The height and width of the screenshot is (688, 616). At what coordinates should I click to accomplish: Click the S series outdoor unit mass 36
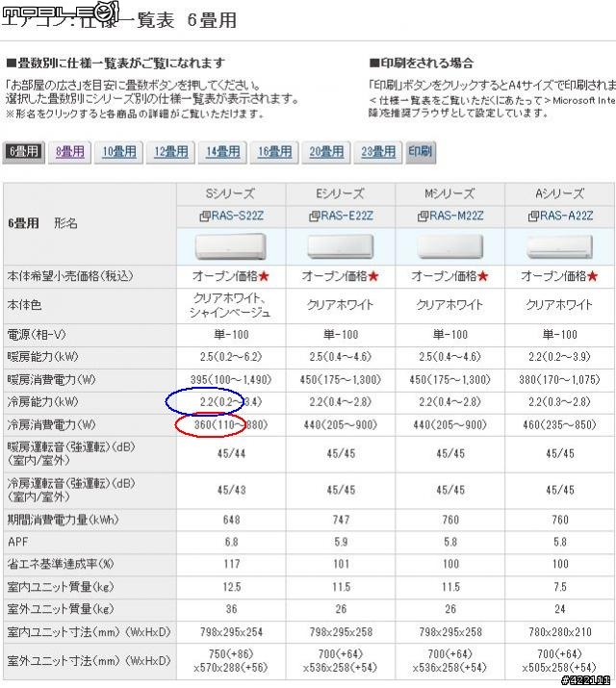click(231, 609)
